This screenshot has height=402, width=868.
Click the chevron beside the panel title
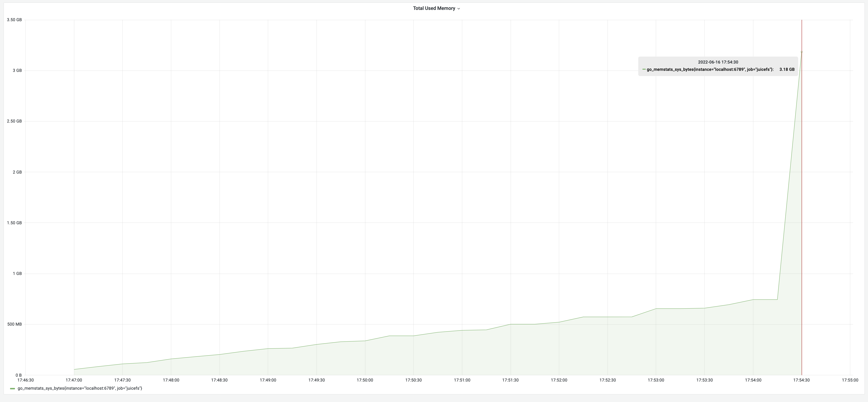point(459,9)
